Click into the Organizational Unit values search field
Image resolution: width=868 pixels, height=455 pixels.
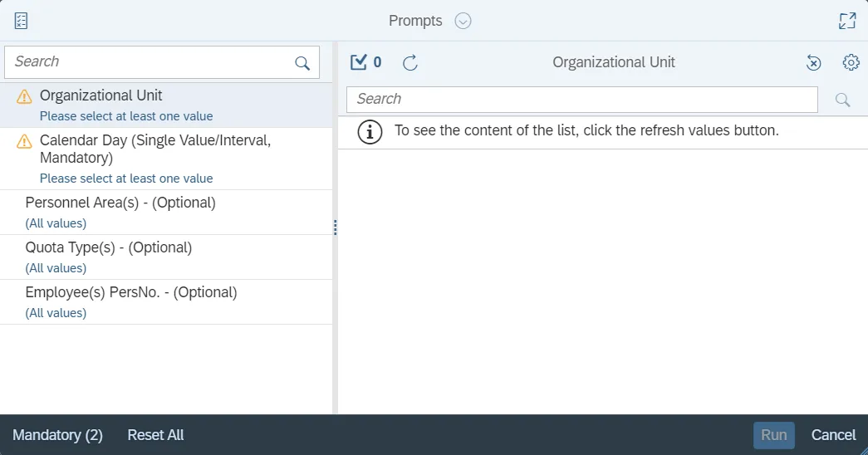(x=581, y=100)
